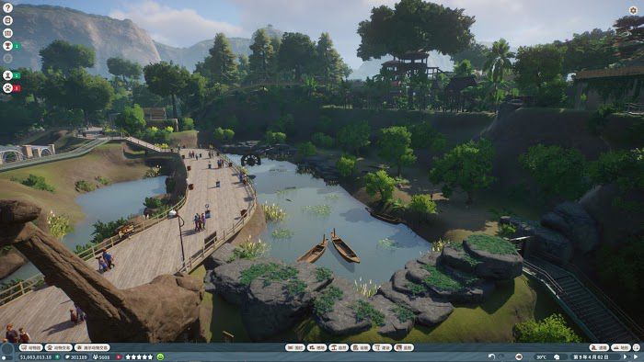
Task: Click the green smiley happiness icon
Action: pyautogui.click(x=160, y=357)
